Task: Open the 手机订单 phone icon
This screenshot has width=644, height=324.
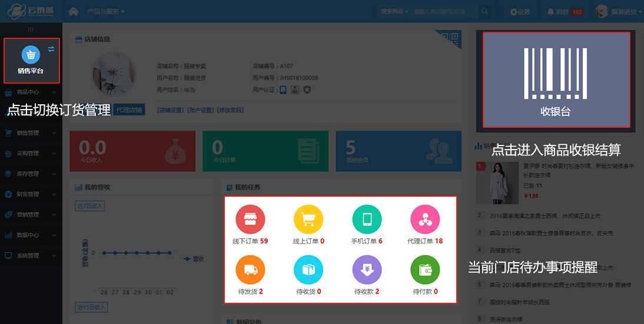Action: click(x=367, y=220)
